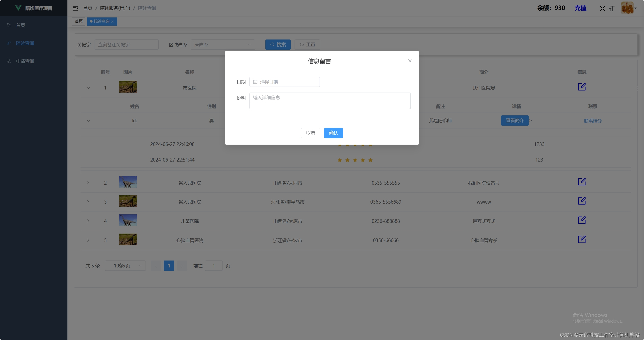Click the 说明 detail textarea
This screenshot has height=340, width=644.
[x=330, y=101]
